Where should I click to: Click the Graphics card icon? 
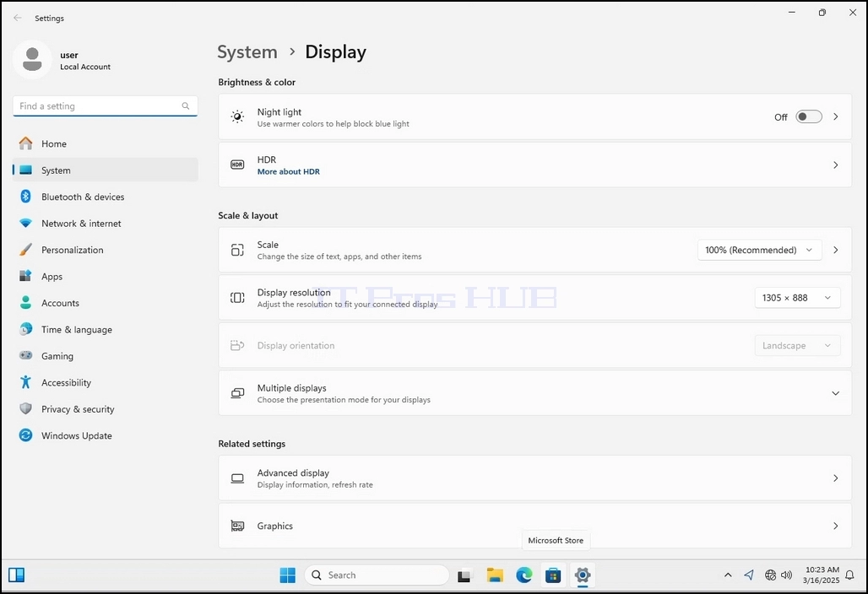[x=237, y=526]
